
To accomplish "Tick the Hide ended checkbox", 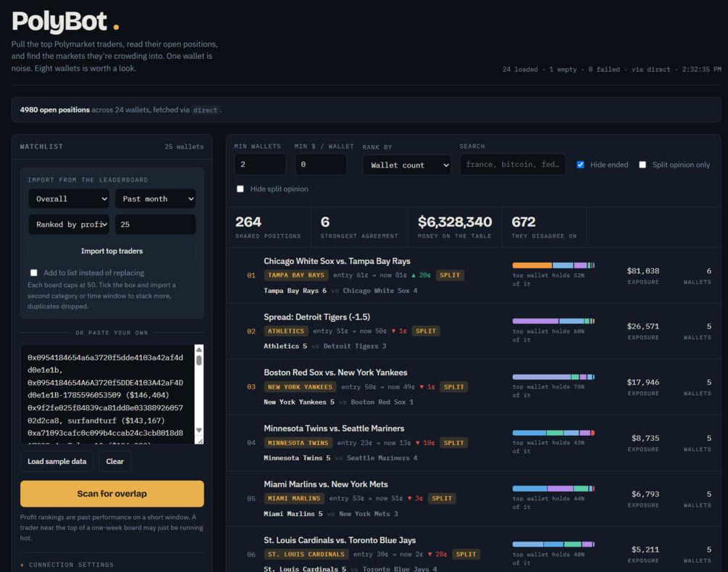I will pyautogui.click(x=580, y=165).
